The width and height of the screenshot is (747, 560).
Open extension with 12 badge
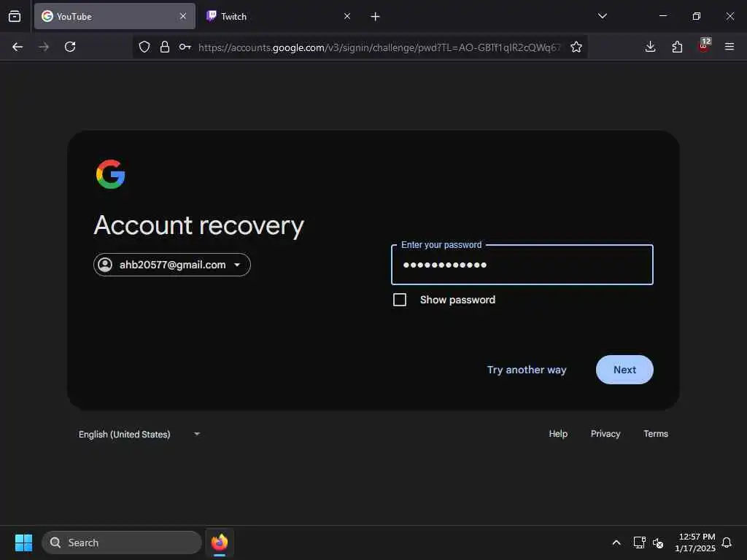click(x=704, y=46)
